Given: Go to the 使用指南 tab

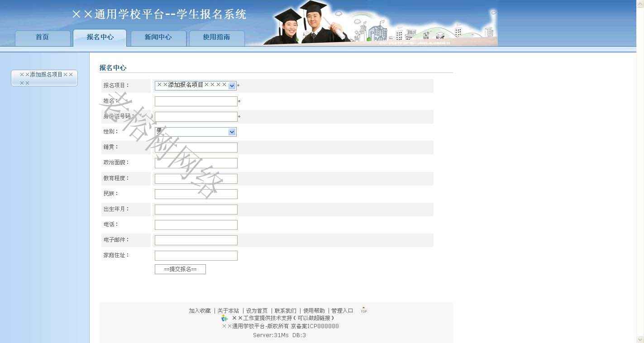Looking at the screenshot, I should tap(217, 38).
